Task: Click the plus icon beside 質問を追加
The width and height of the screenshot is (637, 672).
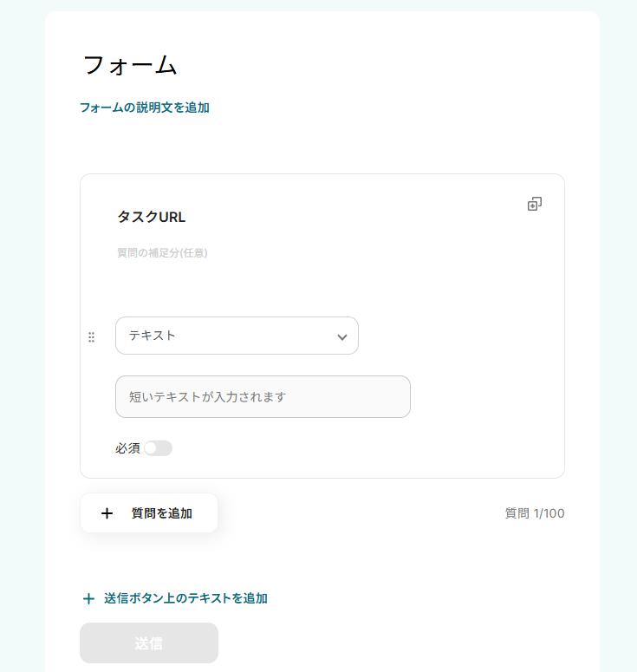Action: pyautogui.click(x=107, y=513)
